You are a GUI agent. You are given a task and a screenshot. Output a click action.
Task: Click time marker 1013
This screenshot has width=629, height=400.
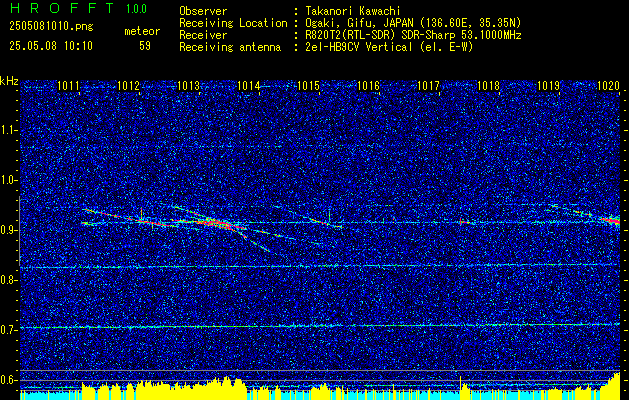pos(189,85)
